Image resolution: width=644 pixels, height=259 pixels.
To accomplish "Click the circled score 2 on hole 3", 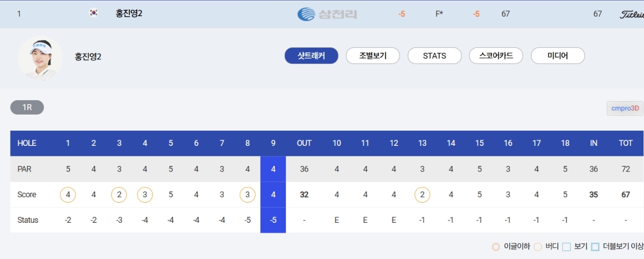I will [x=119, y=195].
